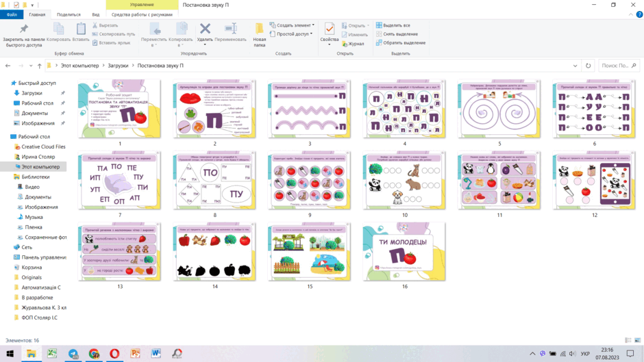Click the search box Поиск
The height and width of the screenshot is (362, 644).
pos(619,66)
